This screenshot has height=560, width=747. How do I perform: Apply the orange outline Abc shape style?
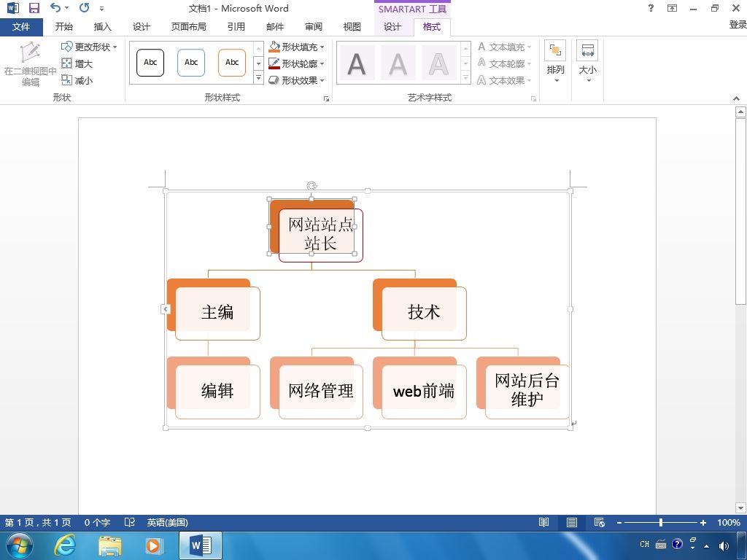[232, 63]
